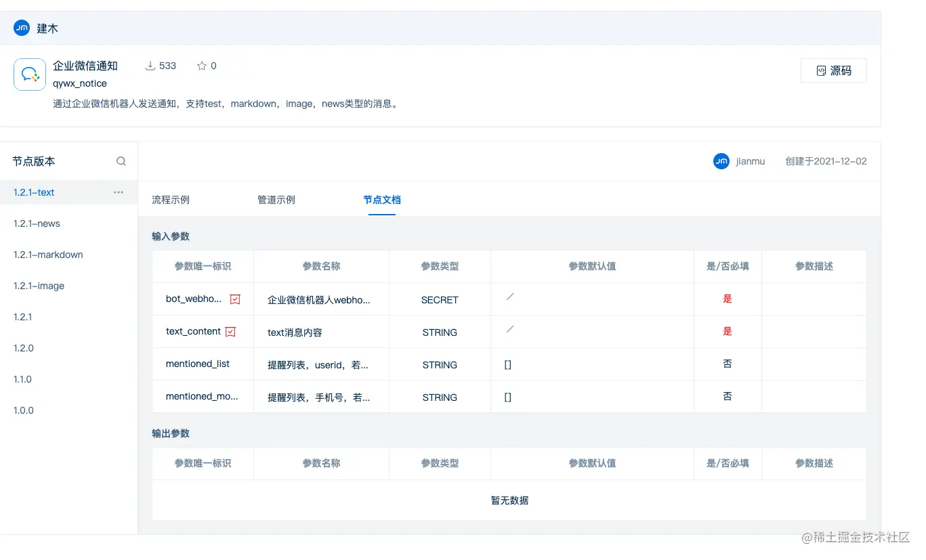Viewport: 926px width, 560px height.
Task: Click the 否 required cell for mentioned_list
Action: [728, 364]
